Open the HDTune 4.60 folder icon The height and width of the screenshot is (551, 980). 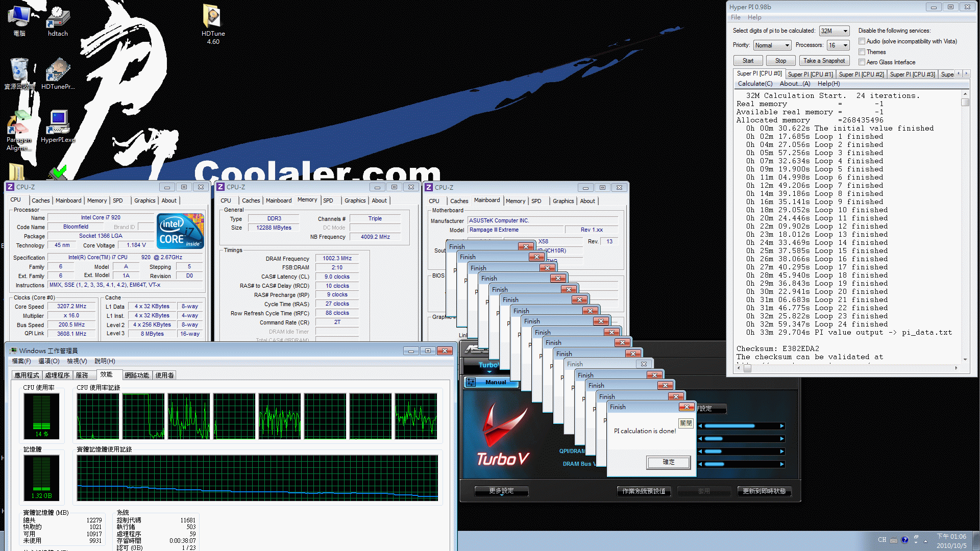[x=213, y=24]
